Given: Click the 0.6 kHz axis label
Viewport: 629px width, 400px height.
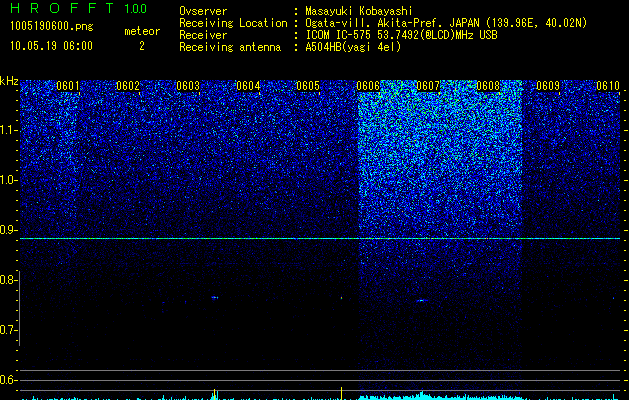Looking at the screenshot, I should tap(8, 380).
